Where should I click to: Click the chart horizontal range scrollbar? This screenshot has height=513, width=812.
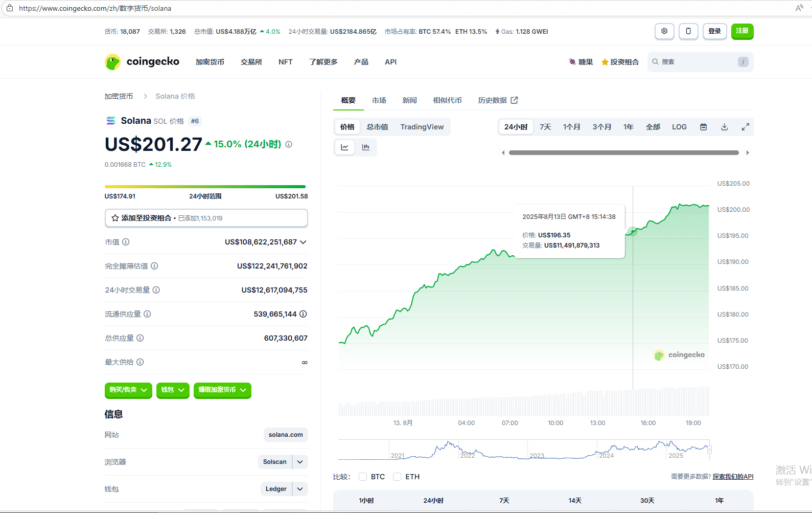624,153
